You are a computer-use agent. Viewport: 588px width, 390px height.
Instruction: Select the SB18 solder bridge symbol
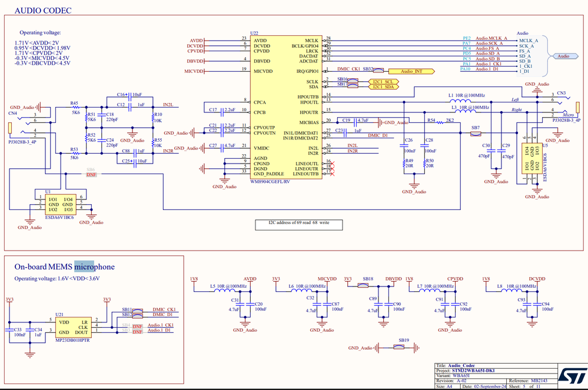pyautogui.click(x=363, y=285)
